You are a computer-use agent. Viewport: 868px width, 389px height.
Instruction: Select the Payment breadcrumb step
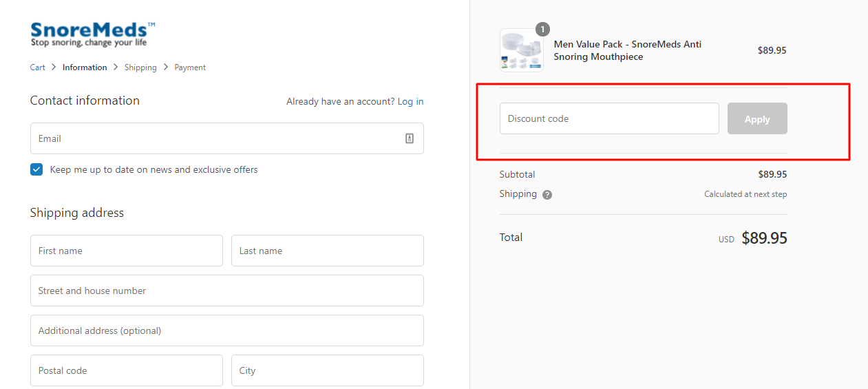pos(190,67)
